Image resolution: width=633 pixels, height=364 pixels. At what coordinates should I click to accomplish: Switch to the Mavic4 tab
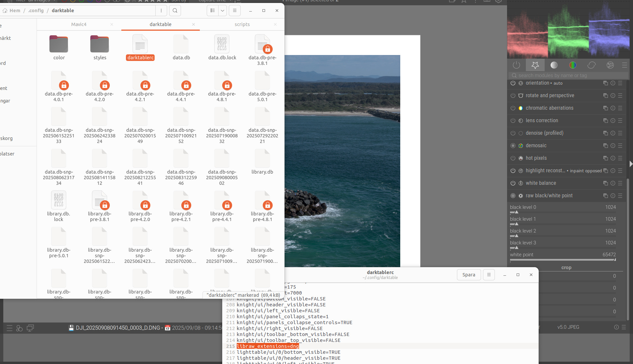79,24
